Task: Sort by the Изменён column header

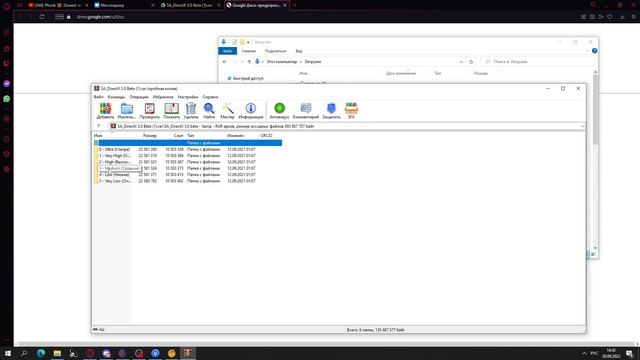Action: [236, 136]
